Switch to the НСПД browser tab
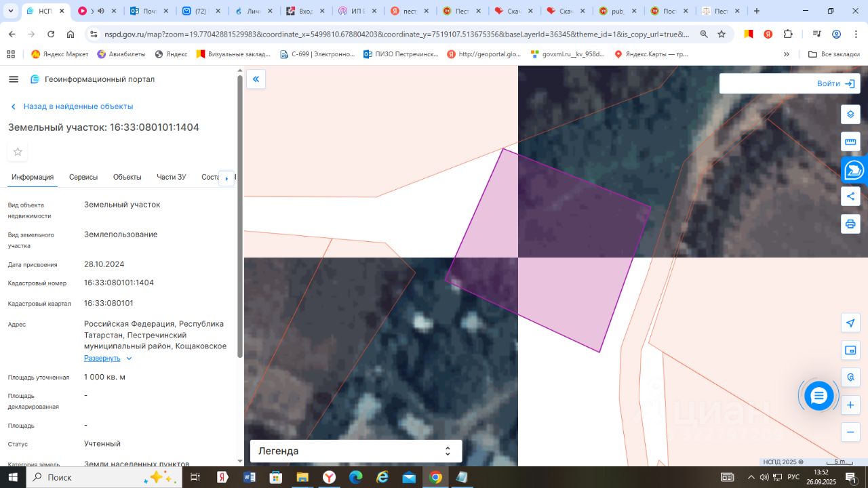Viewport: 868px width, 488px height. point(46,11)
